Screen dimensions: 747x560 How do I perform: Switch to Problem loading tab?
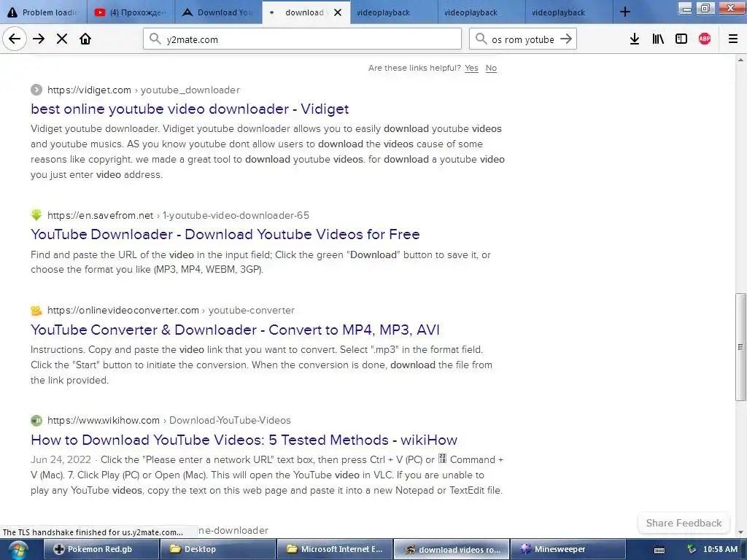(44, 12)
